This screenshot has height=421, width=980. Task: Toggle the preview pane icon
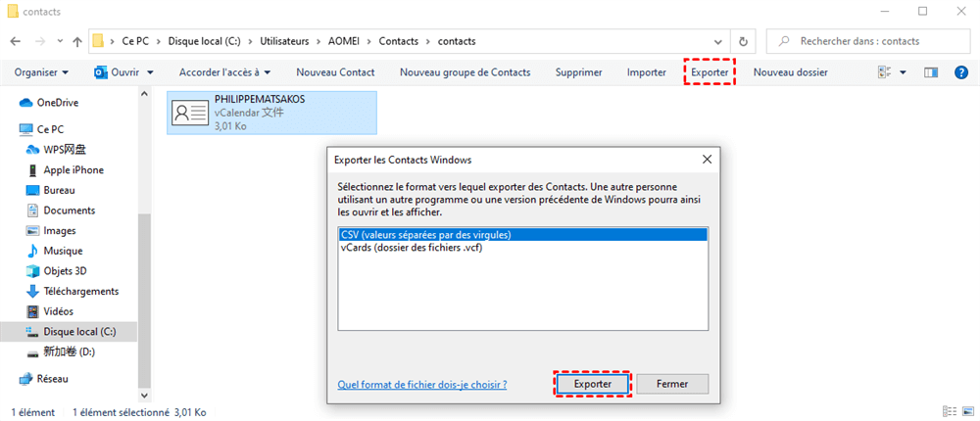pyautogui.click(x=932, y=72)
